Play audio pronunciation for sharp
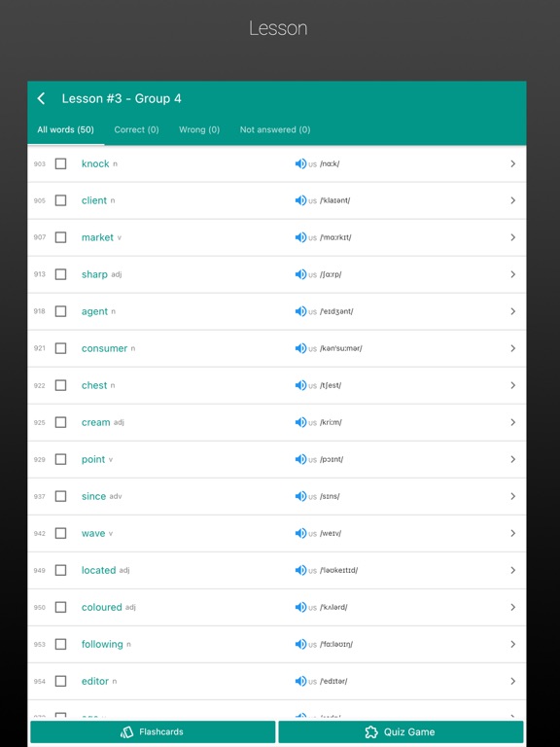 (x=300, y=274)
